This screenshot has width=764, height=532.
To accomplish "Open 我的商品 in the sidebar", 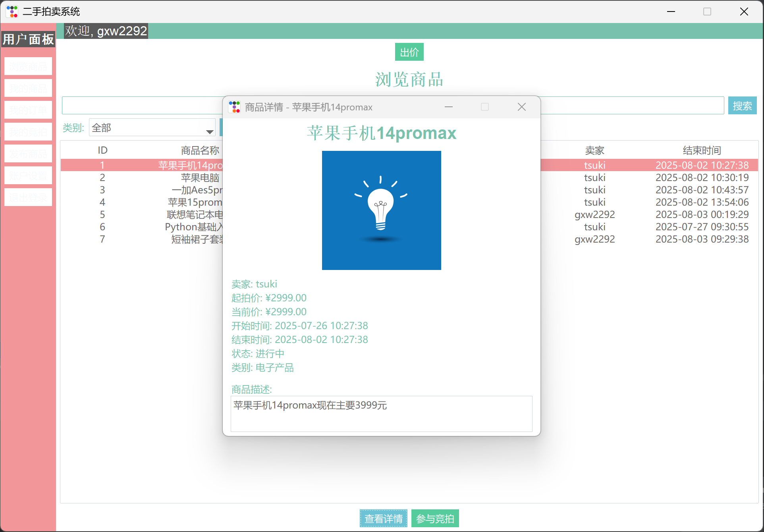I will coord(28,88).
